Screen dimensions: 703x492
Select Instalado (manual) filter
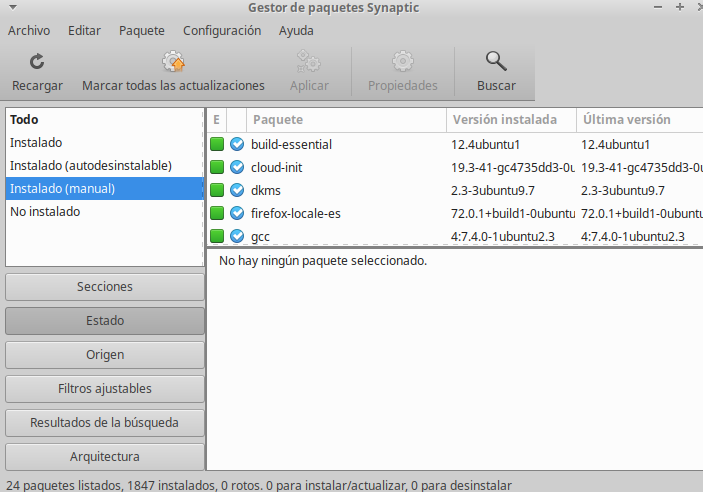point(104,188)
